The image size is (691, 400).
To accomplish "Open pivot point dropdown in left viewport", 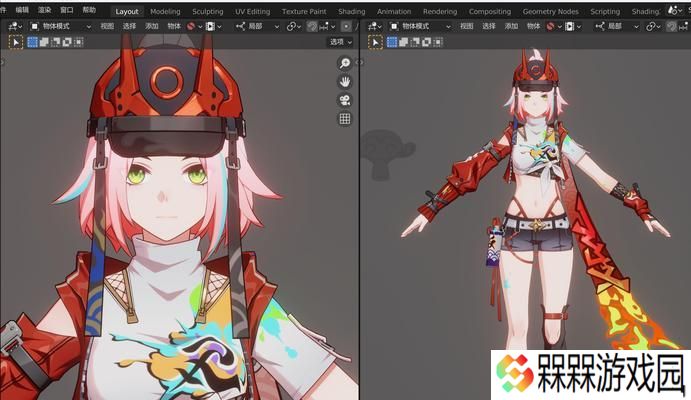I will point(293,26).
